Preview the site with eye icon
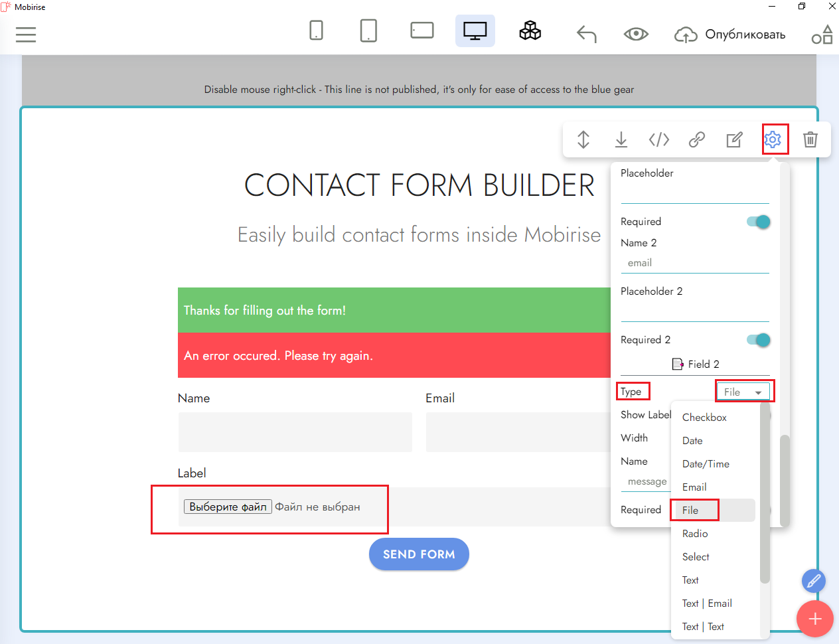Image resolution: width=839 pixels, height=644 pixels. 636,34
